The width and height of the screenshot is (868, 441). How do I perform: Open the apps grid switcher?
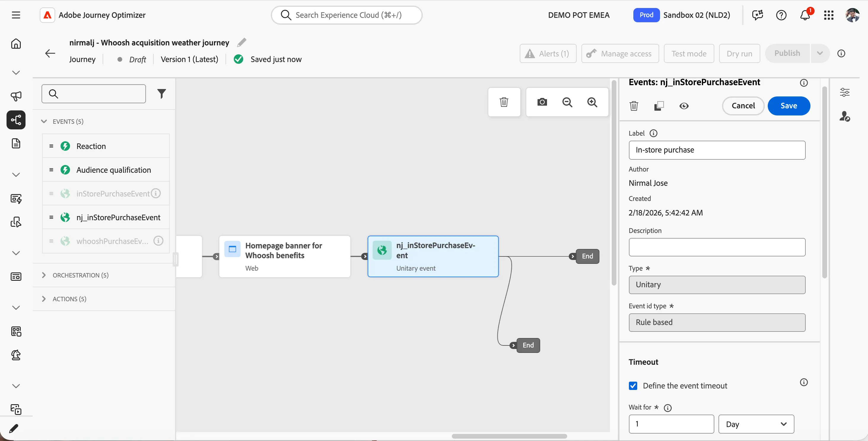[828, 15]
